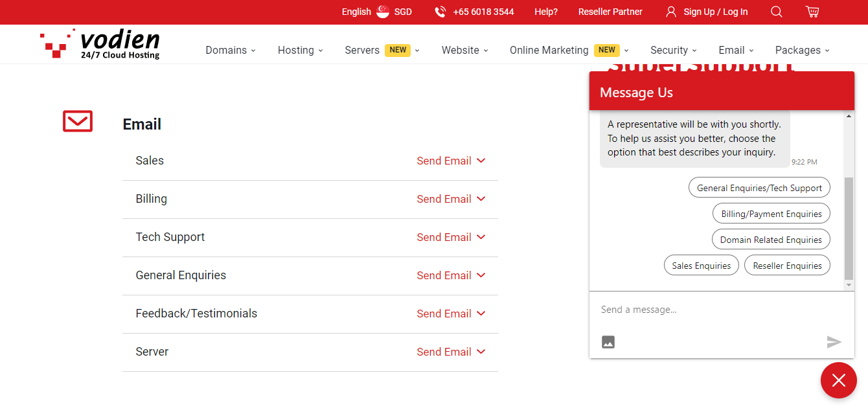Click the Vodien logo

(100, 43)
